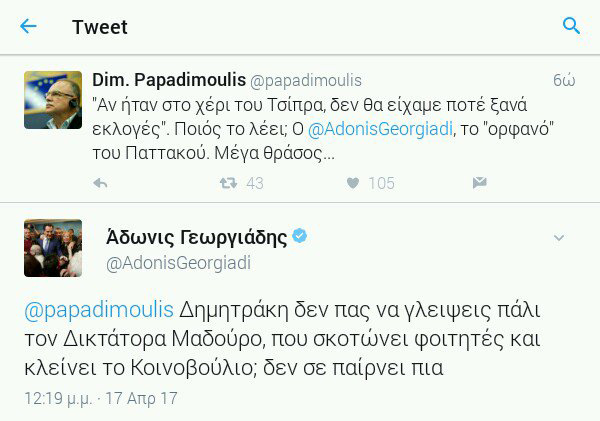Like the tweet with 105 likes
600x421 pixels.
click(352, 183)
